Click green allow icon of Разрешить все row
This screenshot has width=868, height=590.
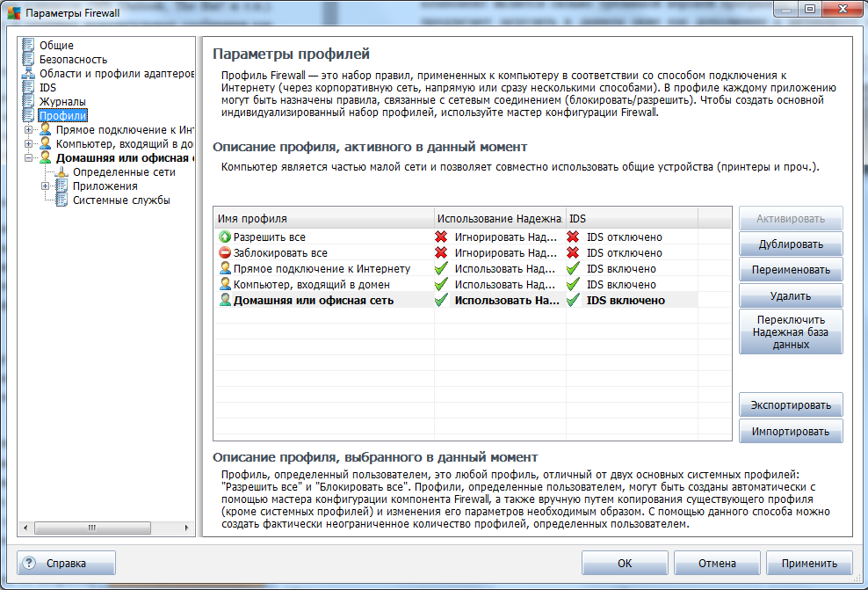pos(225,237)
